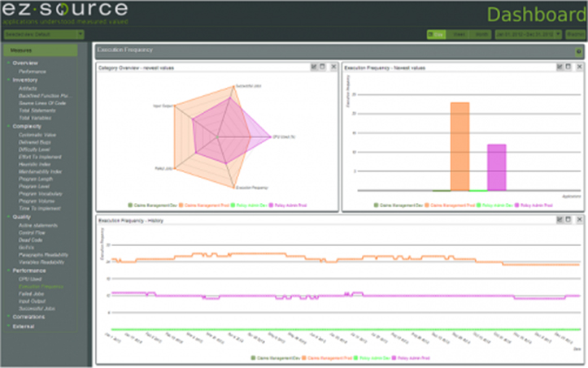Open Program Volume measure
Viewport: 588px width, 368px height.
37,201
